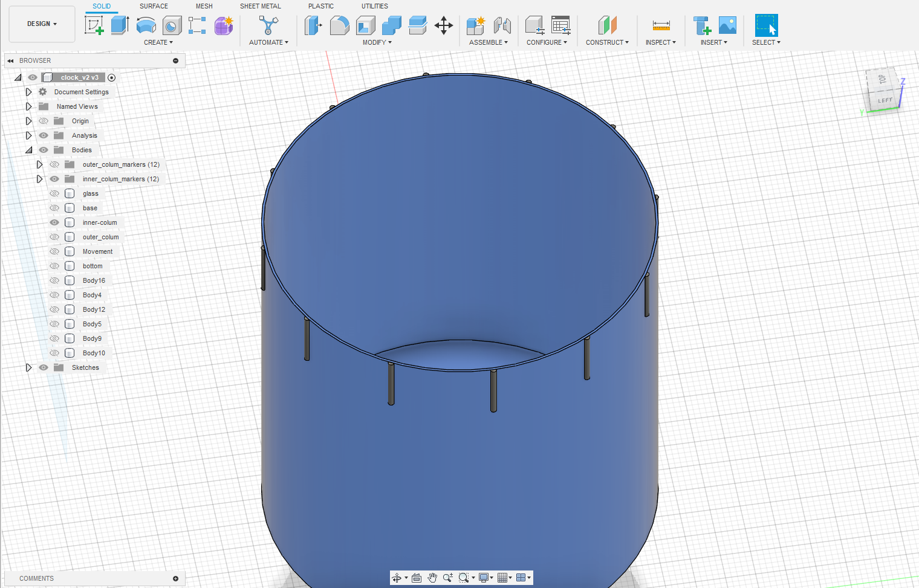The width and height of the screenshot is (919, 588).
Task: Open the SELECT menu
Action: [x=766, y=42]
